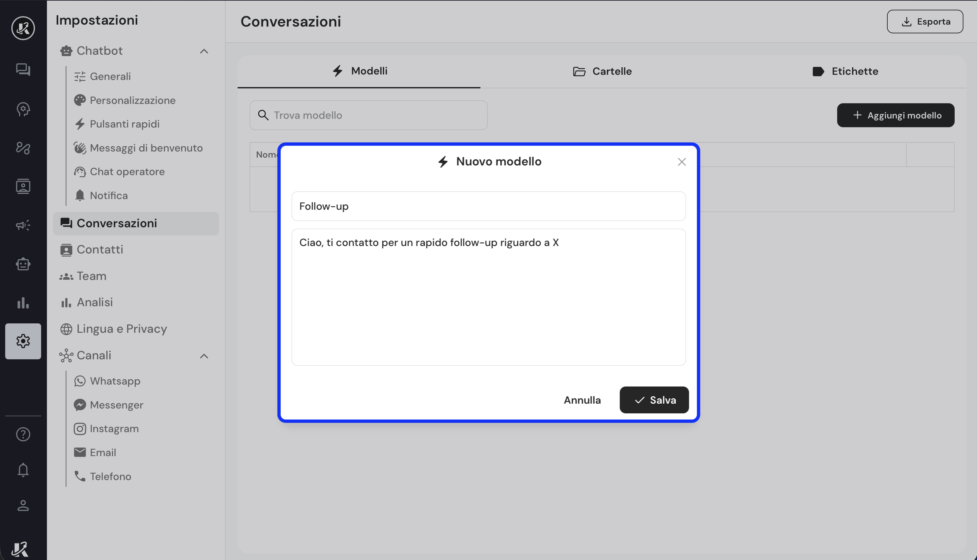Open the contacts icon in the left rail
The height and width of the screenshot is (560, 977).
tap(23, 186)
